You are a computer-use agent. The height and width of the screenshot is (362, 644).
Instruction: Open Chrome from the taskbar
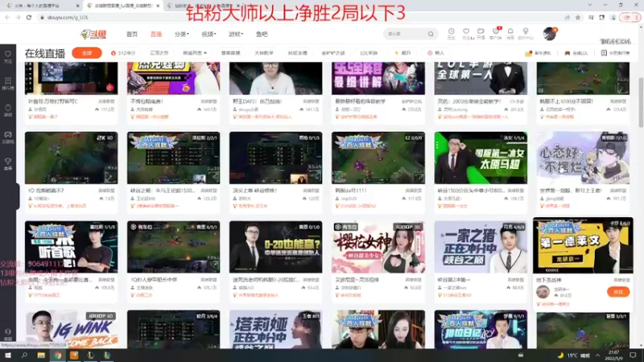57,356
